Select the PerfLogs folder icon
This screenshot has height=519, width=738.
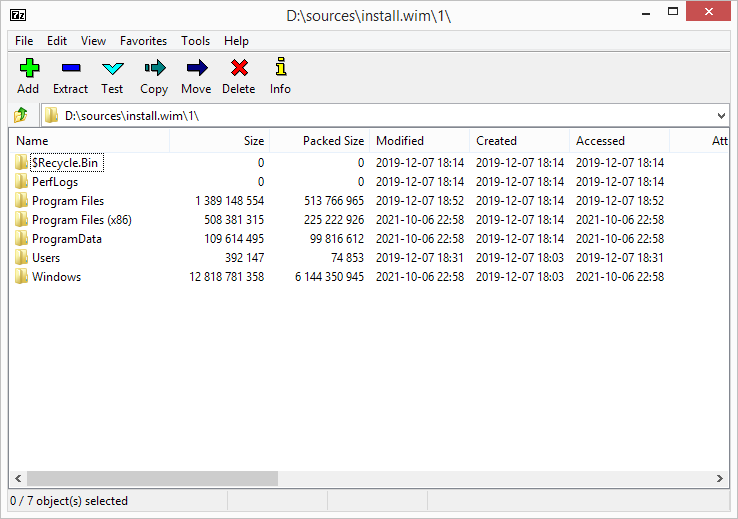coord(21,181)
